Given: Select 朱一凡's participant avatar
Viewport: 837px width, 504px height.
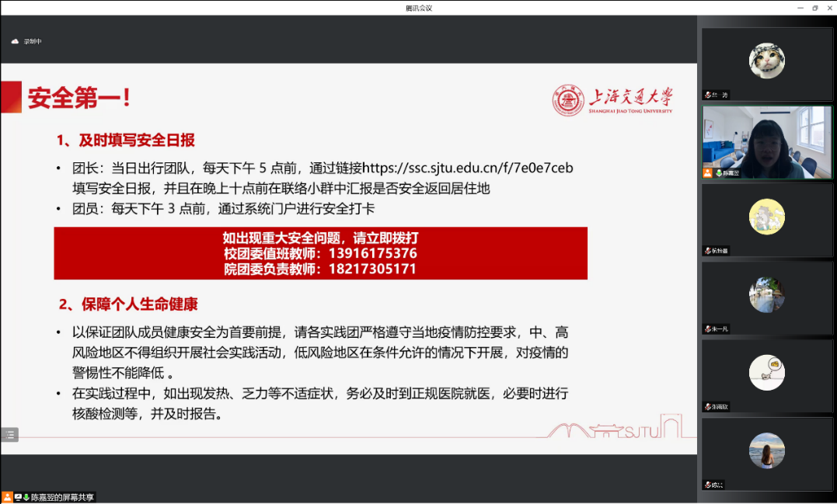Looking at the screenshot, I should pyautogui.click(x=766, y=294).
